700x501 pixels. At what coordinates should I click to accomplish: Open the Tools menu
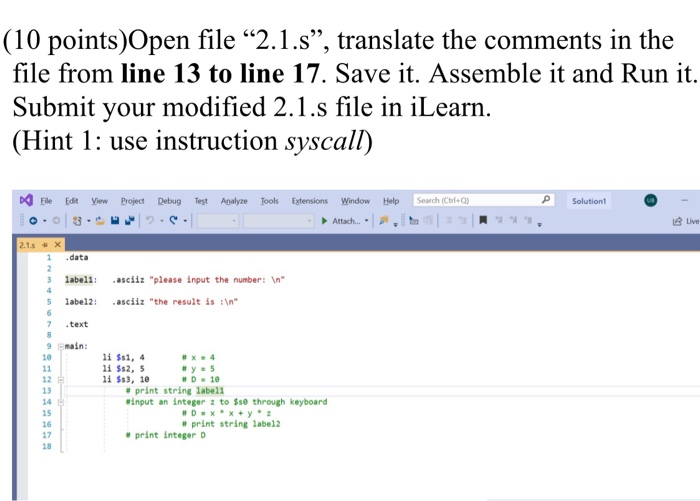click(x=270, y=201)
